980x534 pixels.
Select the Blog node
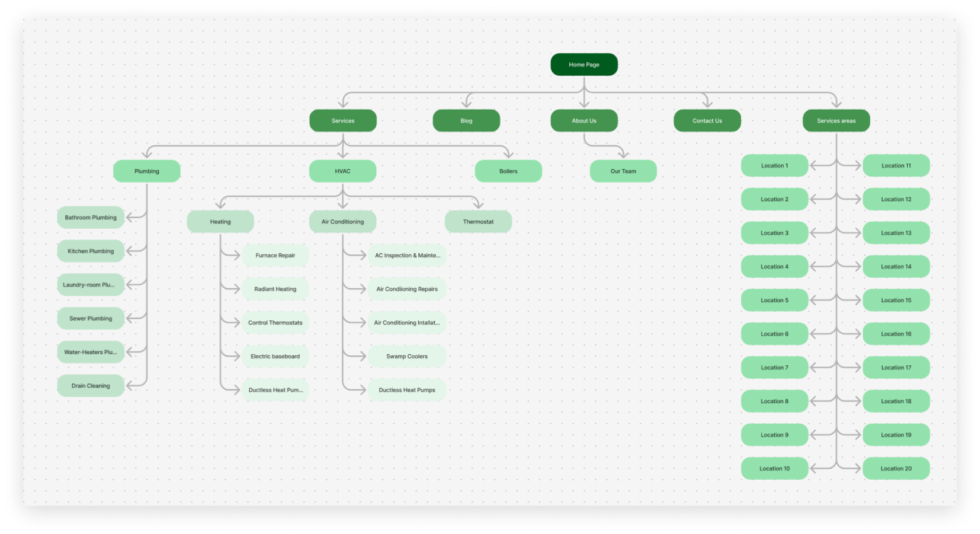tap(466, 121)
